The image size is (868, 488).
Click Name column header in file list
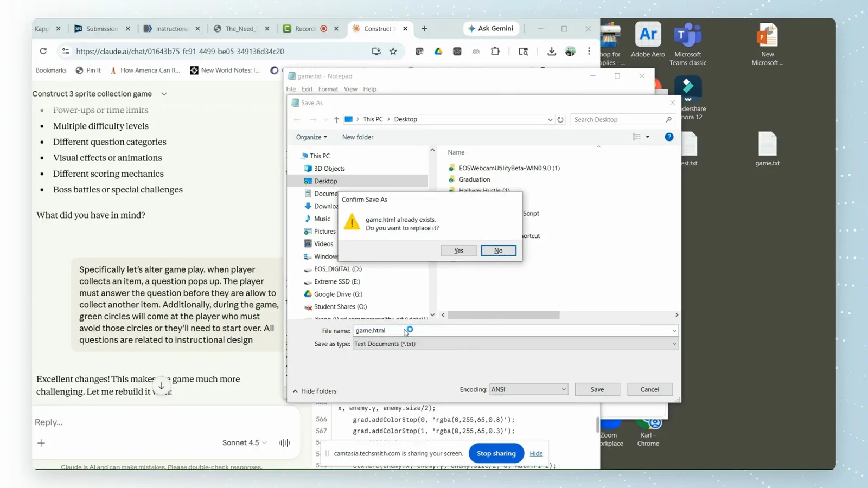[x=456, y=152]
